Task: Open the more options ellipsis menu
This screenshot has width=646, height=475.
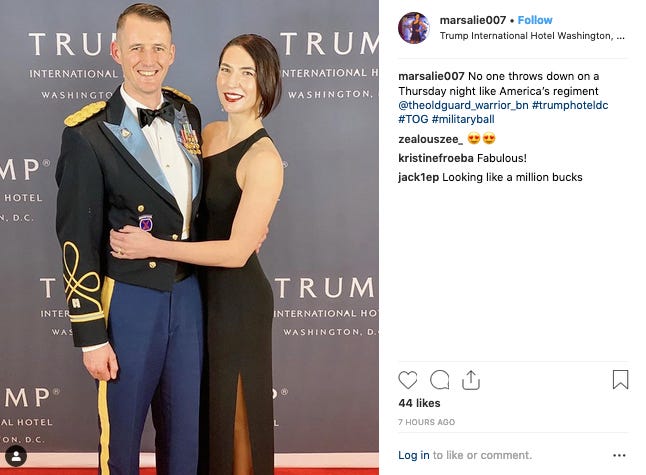Action: click(x=619, y=455)
